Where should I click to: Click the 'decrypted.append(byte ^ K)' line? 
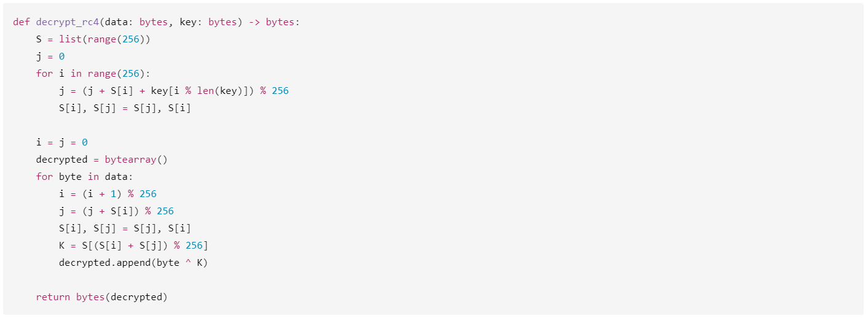133,263
